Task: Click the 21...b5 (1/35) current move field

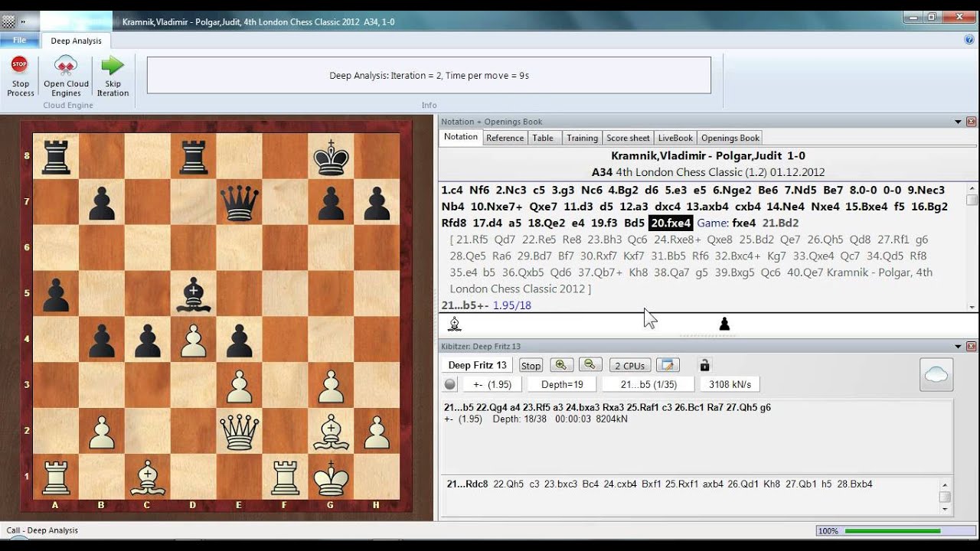Action: (x=648, y=384)
